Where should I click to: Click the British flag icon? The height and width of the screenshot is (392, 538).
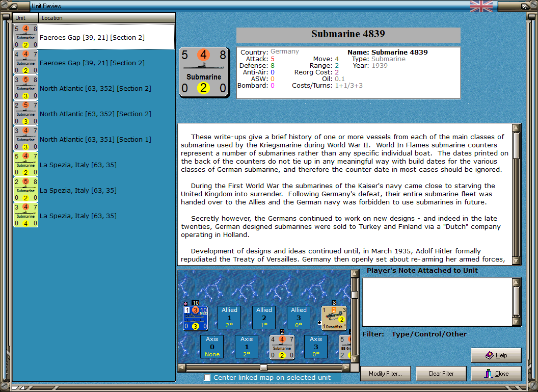tap(481, 6)
